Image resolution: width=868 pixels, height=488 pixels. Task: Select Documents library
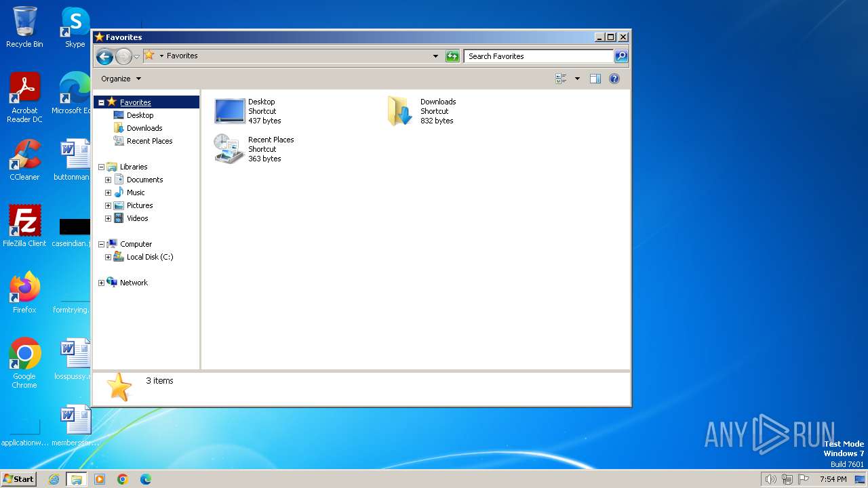pyautogui.click(x=144, y=180)
